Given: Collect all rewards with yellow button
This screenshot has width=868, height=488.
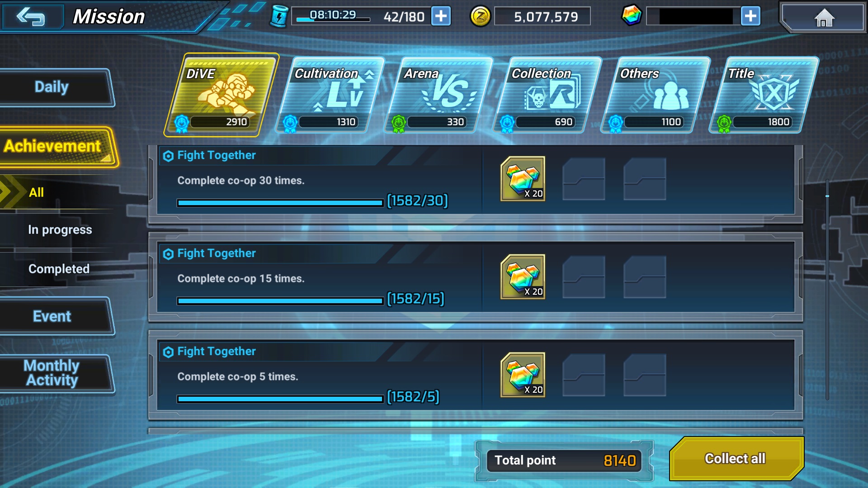Looking at the screenshot, I should pos(736,459).
